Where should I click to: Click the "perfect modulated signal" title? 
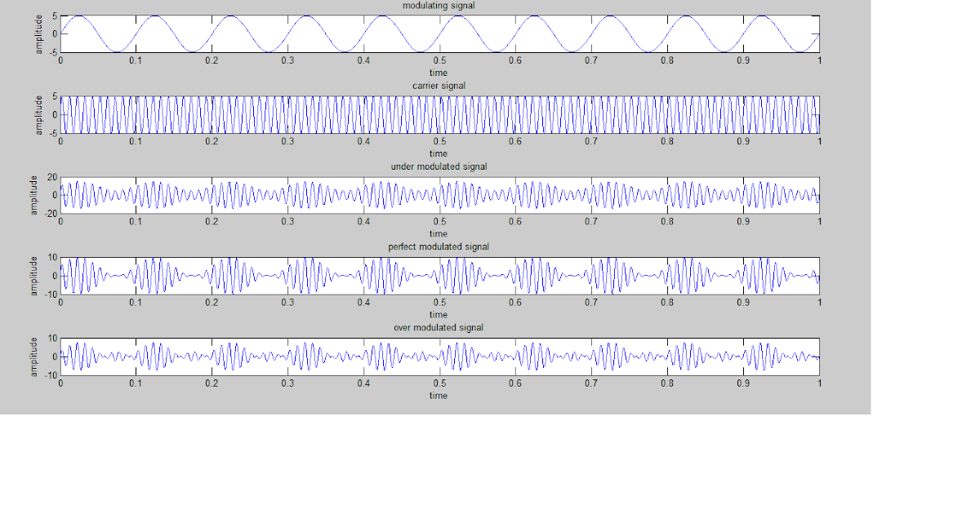(x=438, y=246)
